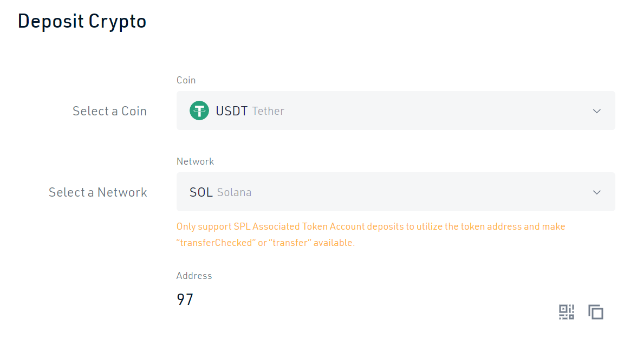Click the "USDT" ticker text
This screenshot has height=364, width=624.
pos(231,111)
